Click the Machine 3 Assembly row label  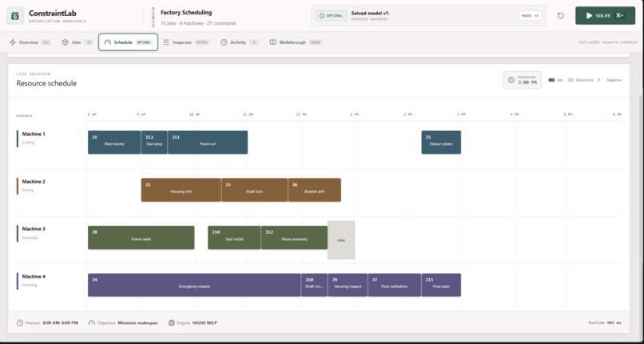34,233
